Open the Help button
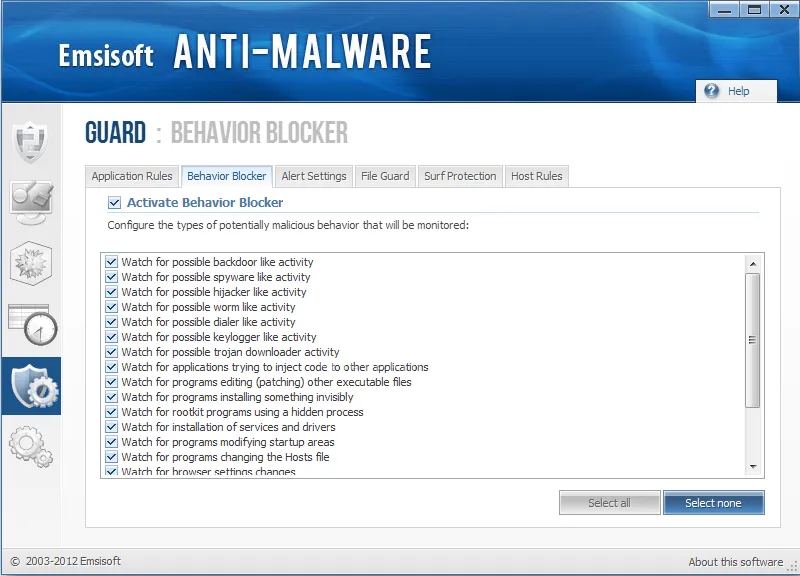Image resolution: width=800 pixels, height=576 pixels. point(737,91)
